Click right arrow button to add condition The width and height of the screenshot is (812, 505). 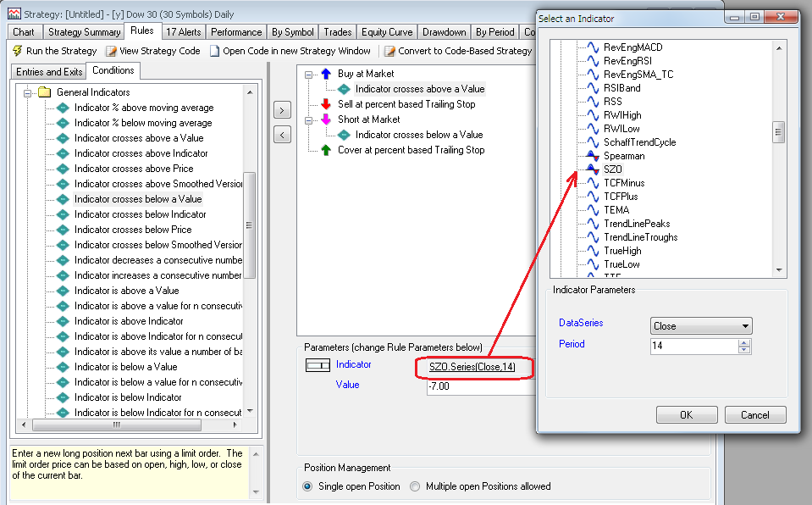click(x=283, y=110)
